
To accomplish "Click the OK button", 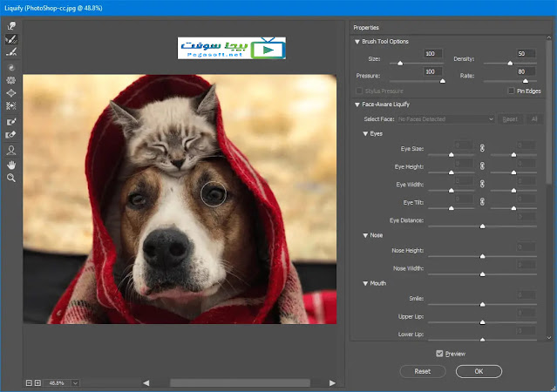I will [x=479, y=371].
